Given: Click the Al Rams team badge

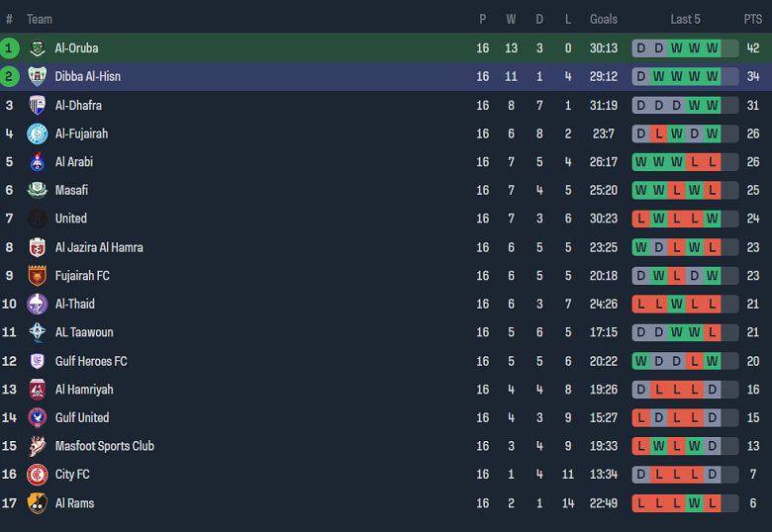Looking at the screenshot, I should (38, 503).
